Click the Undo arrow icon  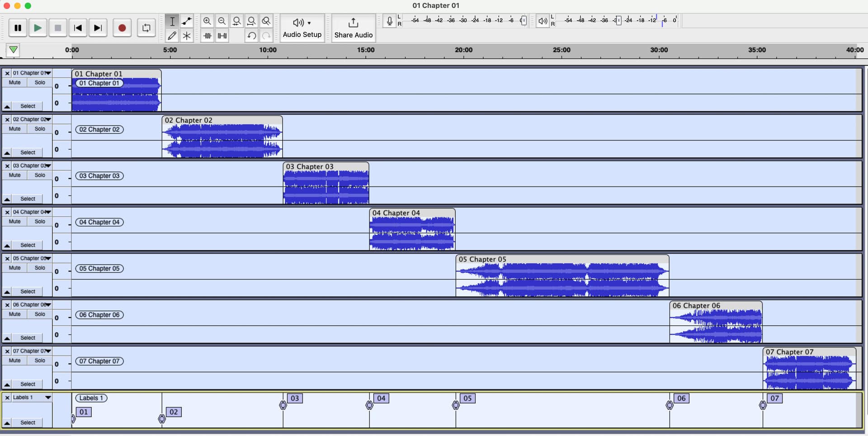pos(251,36)
